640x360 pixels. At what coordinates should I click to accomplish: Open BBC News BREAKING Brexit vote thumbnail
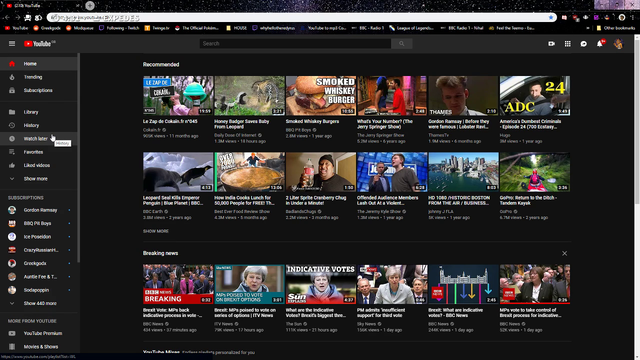tap(178, 284)
